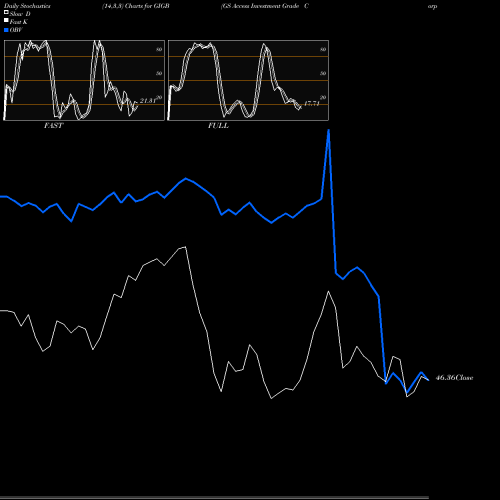The height and width of the screenshot is (500, 500).
Task: Click the 21.31 value in FAST chart
Action: pyautogui.click(x=148, y=101)
